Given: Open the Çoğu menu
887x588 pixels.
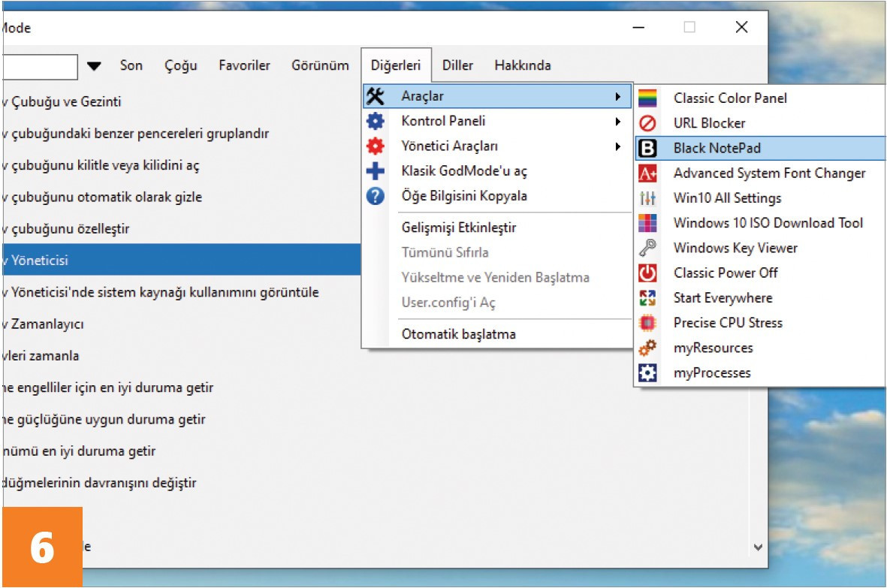Looking at the screenshot, I should tap(181, 65).
